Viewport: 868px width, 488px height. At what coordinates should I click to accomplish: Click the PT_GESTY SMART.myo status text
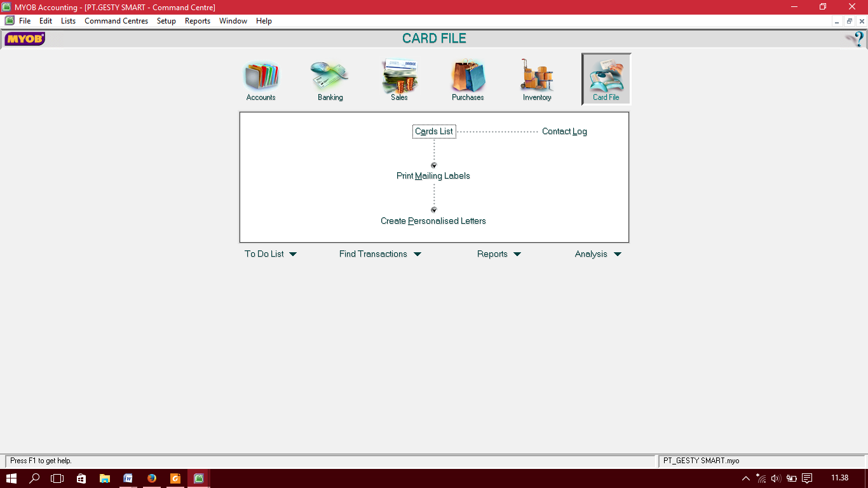[x=701, y=461]
